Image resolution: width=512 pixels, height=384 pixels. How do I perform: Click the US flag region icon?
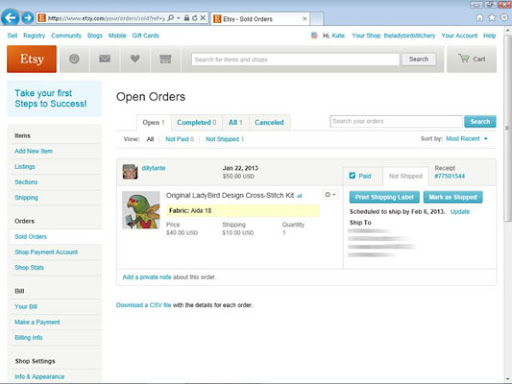(x=314, y=35)
